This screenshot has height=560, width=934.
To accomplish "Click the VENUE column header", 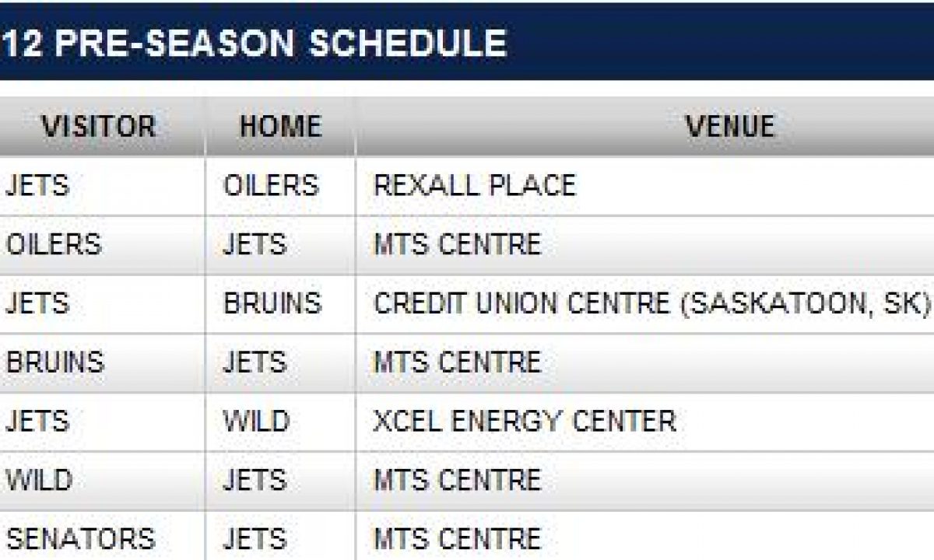I will point(729,126).
